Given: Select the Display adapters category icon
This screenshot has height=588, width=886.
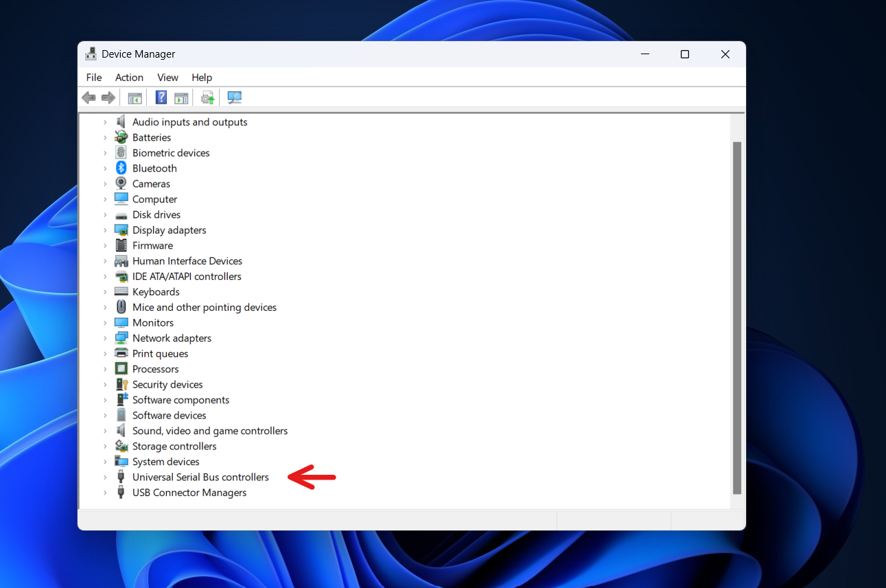Looking at the screenshot, I should (x=121, y=230).
